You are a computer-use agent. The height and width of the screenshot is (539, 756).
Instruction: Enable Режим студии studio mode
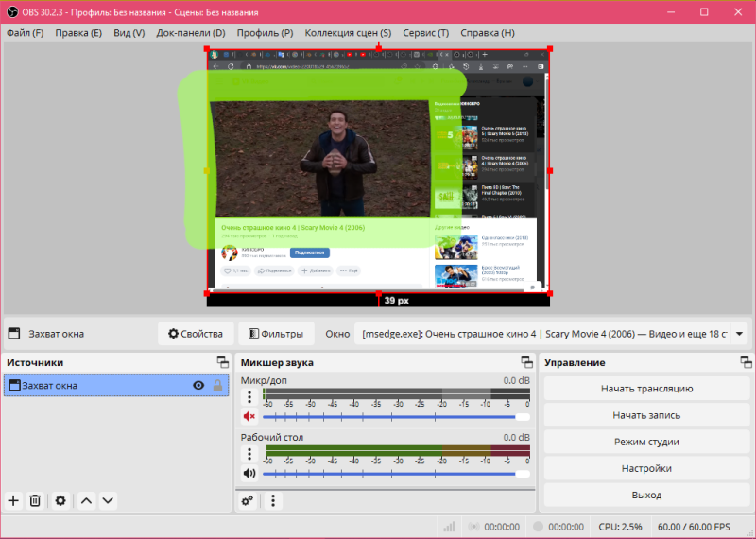[x=646, y=442]
